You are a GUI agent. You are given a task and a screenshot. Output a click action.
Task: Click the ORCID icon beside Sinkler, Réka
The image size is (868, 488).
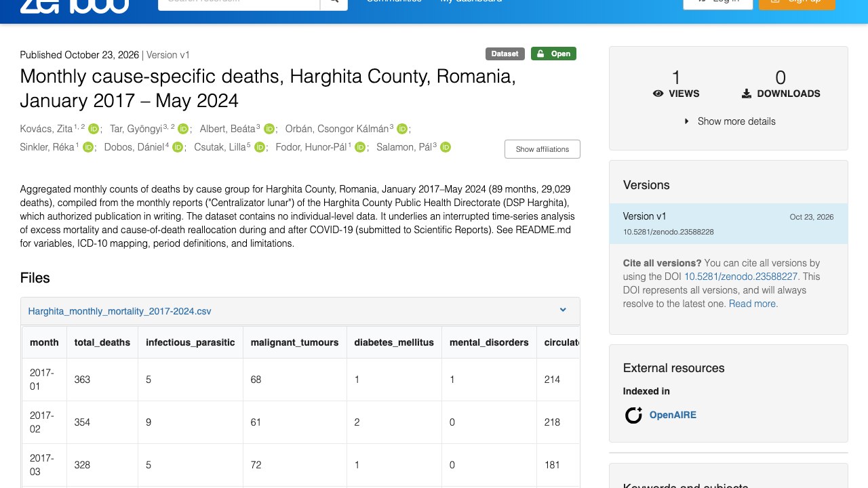pyautogui.click(x=88, y=147)
